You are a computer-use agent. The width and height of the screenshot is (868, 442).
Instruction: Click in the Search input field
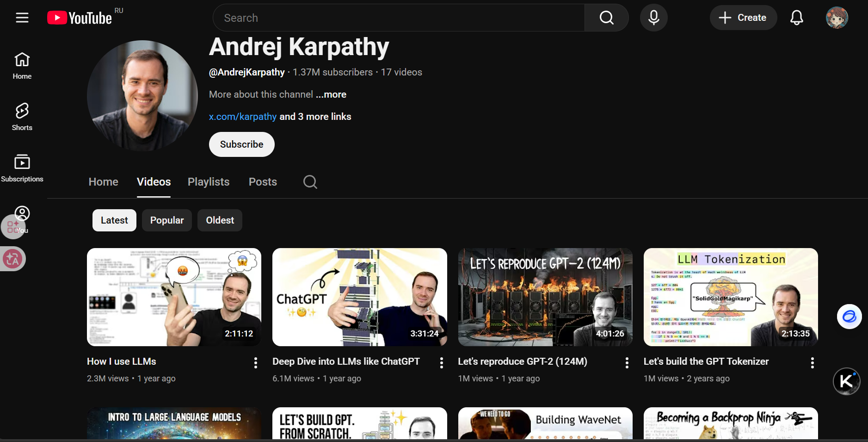coord(399,18)
